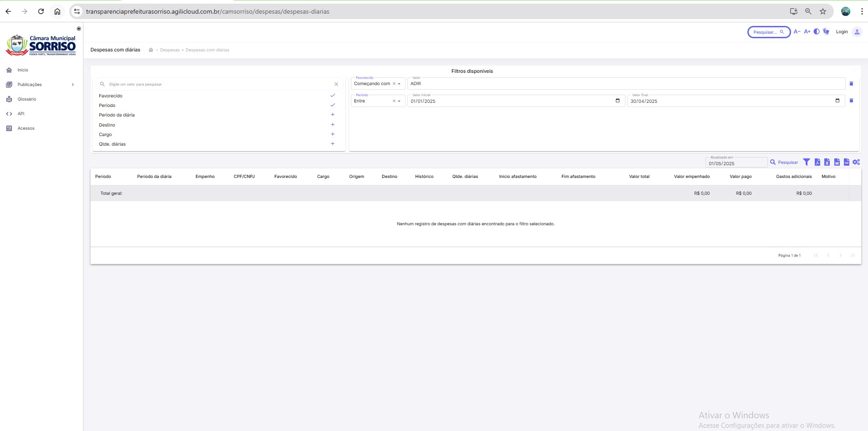Click the Login link
The image size is (868, 431).
click(x=842, y=32)
